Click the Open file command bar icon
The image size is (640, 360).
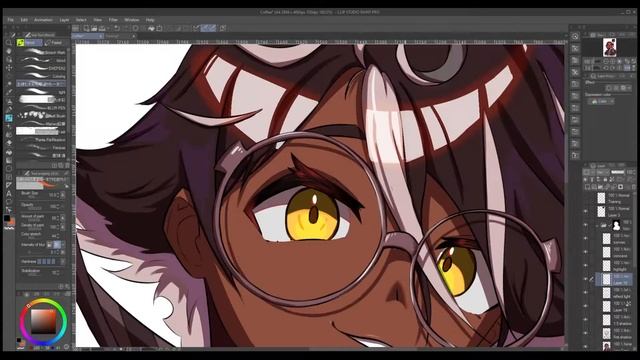94,28
